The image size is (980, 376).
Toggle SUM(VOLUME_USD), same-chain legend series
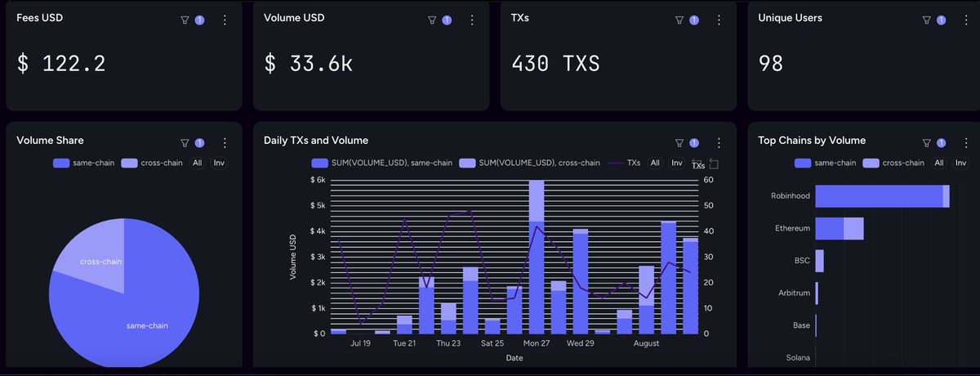(x=382, y=163)
